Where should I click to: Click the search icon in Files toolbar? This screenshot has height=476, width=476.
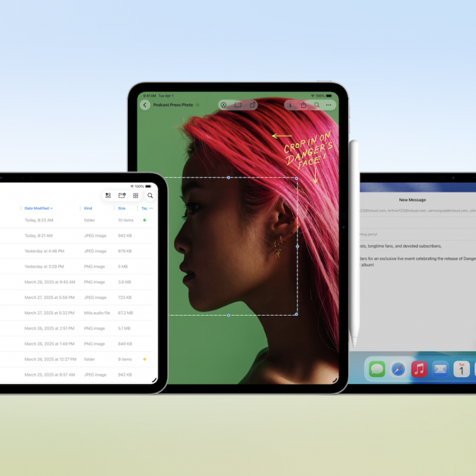[150, 195]
